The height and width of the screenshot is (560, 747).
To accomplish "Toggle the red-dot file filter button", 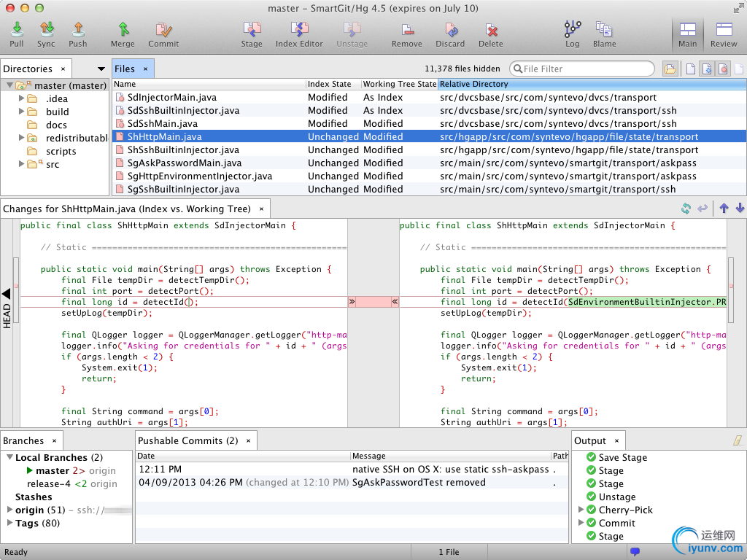I will [722, 69].
